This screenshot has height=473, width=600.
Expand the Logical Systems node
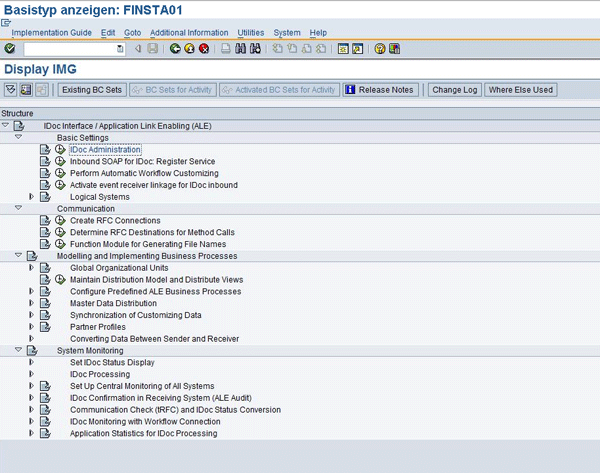[31, 197]
